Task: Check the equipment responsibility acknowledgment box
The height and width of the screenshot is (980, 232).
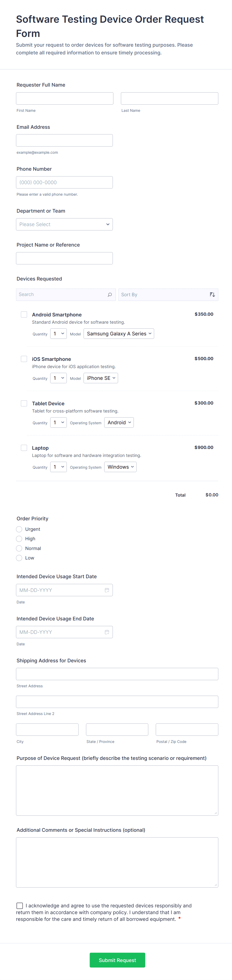Action: [x=19, y=905]
